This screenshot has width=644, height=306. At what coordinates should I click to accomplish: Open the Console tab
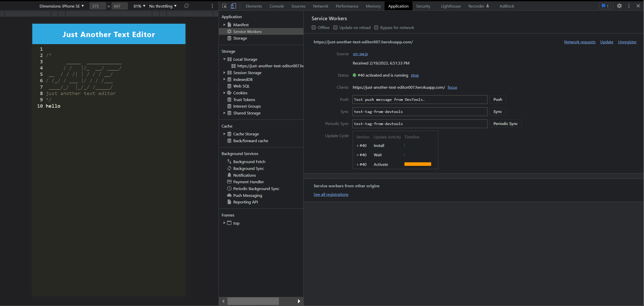(277, 6)
